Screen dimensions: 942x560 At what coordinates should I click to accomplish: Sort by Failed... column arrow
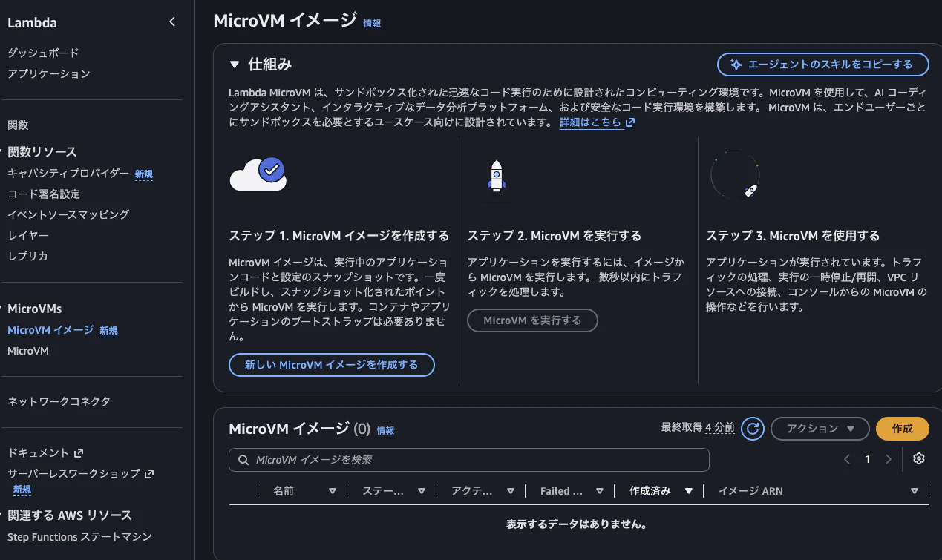pyautogui.click(x=599, y=491)
